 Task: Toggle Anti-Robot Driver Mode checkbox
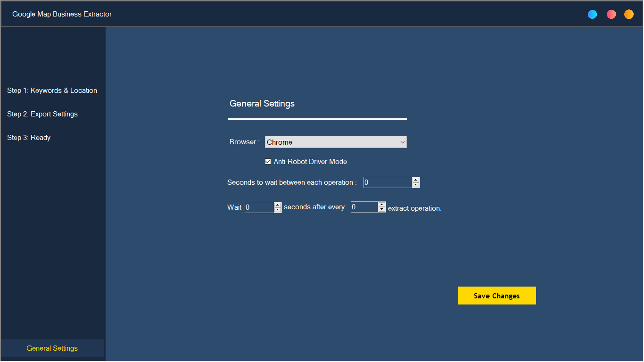click(x=268, y=162)
